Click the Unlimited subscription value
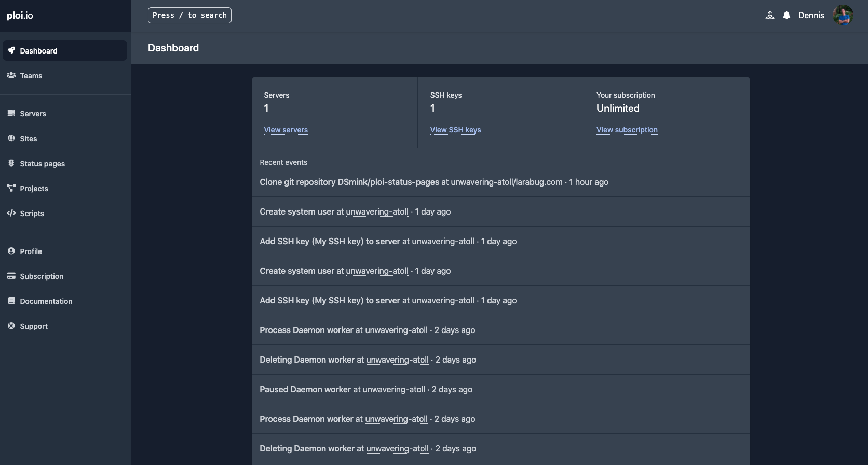868x465 pixels. [x=618, y=108]
